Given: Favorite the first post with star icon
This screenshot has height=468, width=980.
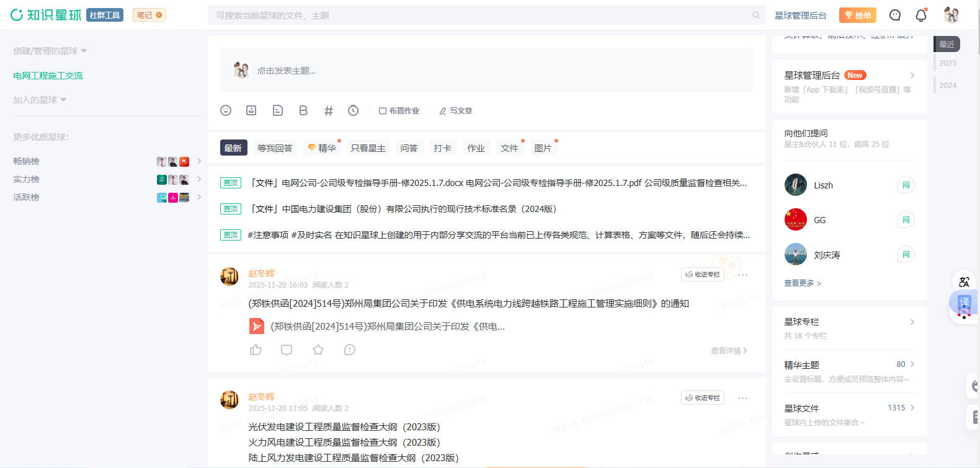Looking at the screenshot, I should pyautogui.click(x=318, y=350).
